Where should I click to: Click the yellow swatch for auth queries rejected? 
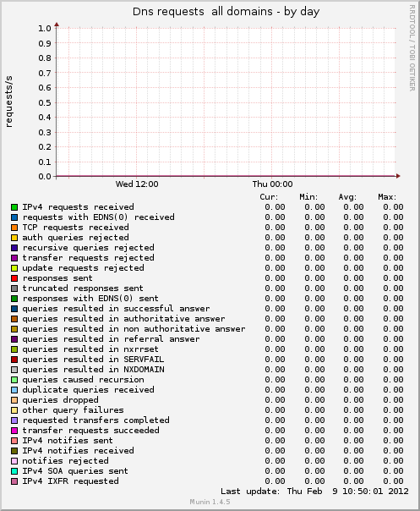tap(14, 238)
